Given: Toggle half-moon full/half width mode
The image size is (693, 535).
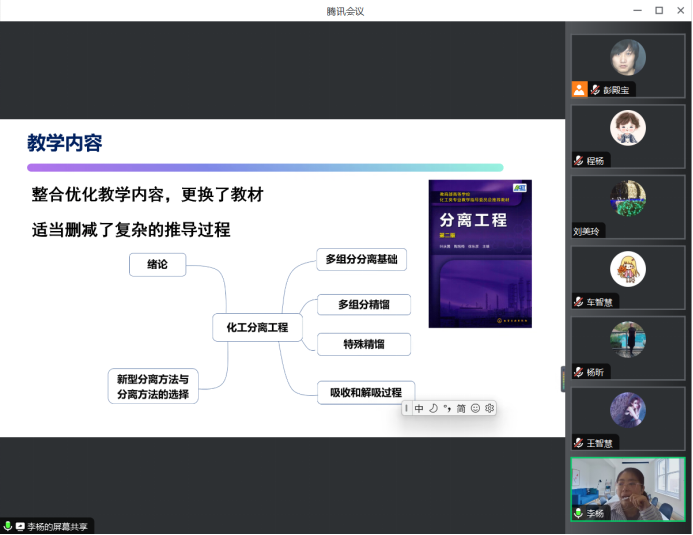Looking at the screenshot, I should [433, 408].
